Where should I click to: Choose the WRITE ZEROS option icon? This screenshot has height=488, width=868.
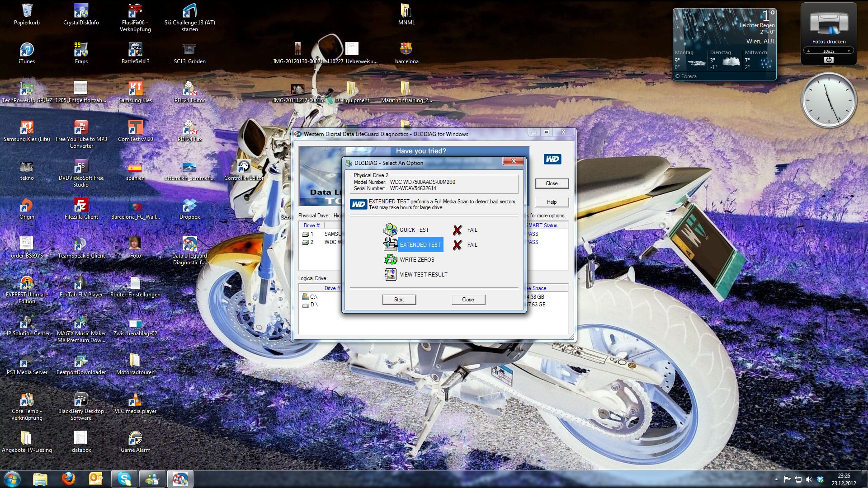(x=390, y=259)
